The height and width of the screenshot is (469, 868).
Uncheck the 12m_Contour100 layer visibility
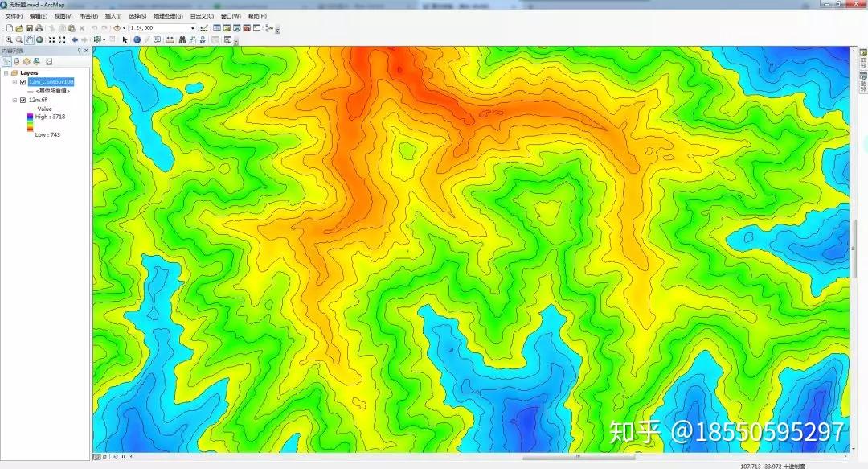point(23,82)
